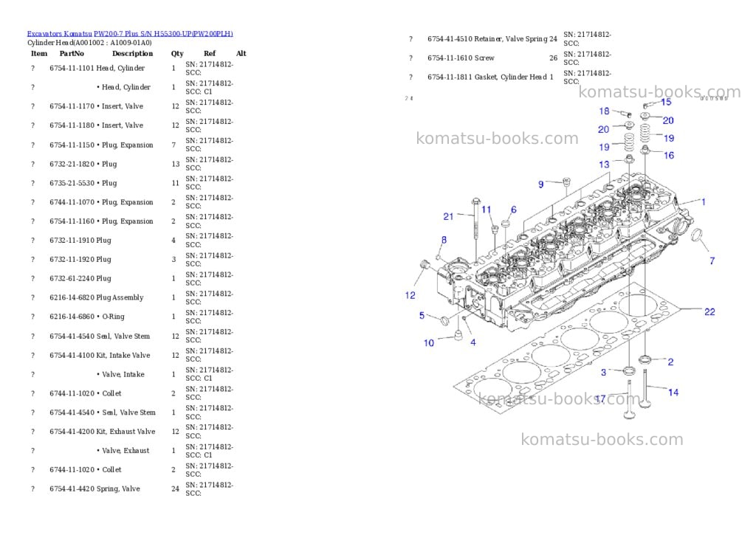Select part 6744-11-1070 Plug, Expansion
Viewport: 756px width, 535px height.
click(101, 202)
